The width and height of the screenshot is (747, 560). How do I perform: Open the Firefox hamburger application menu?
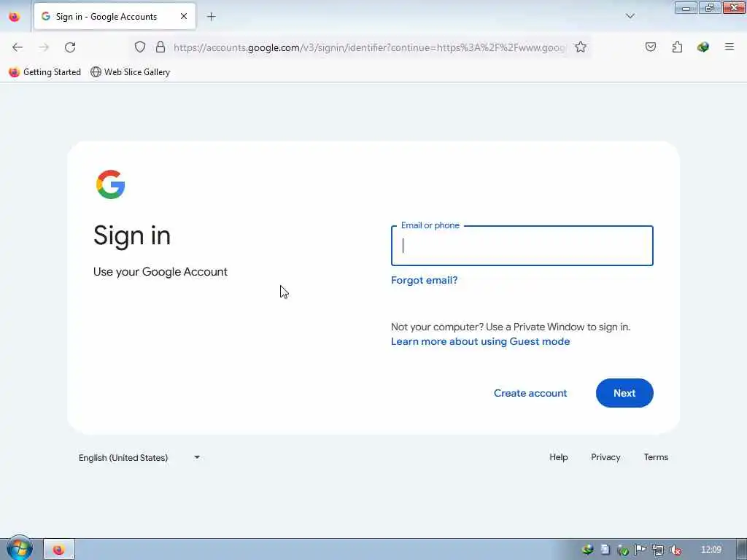coord(729,47)
